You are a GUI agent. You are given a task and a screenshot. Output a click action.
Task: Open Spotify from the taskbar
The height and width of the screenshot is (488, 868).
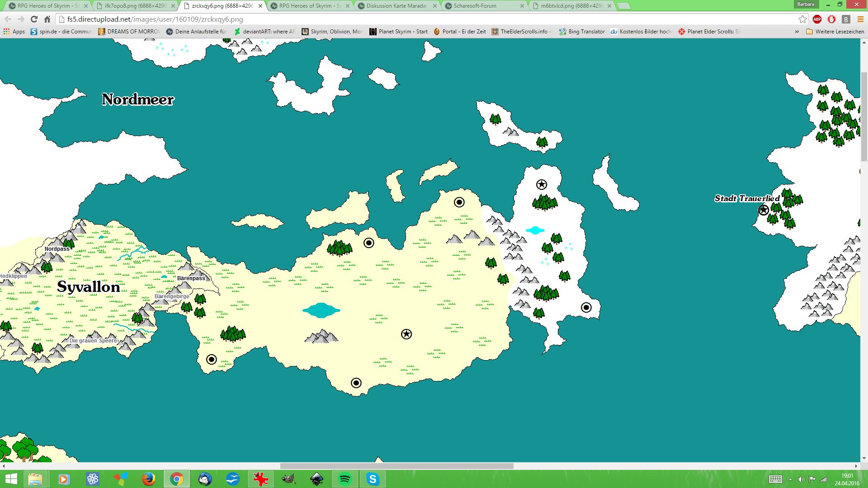[345, 479]
